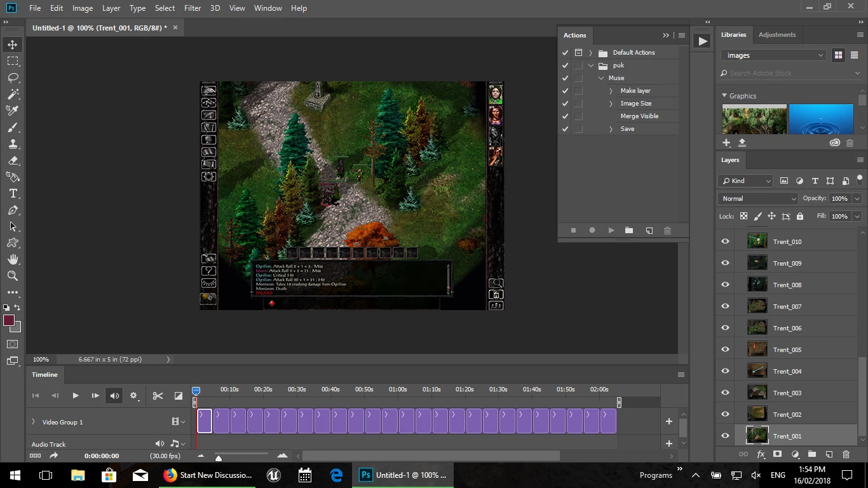868x488 pixels.
Task: Select the Hand tool
Action: 13,259
